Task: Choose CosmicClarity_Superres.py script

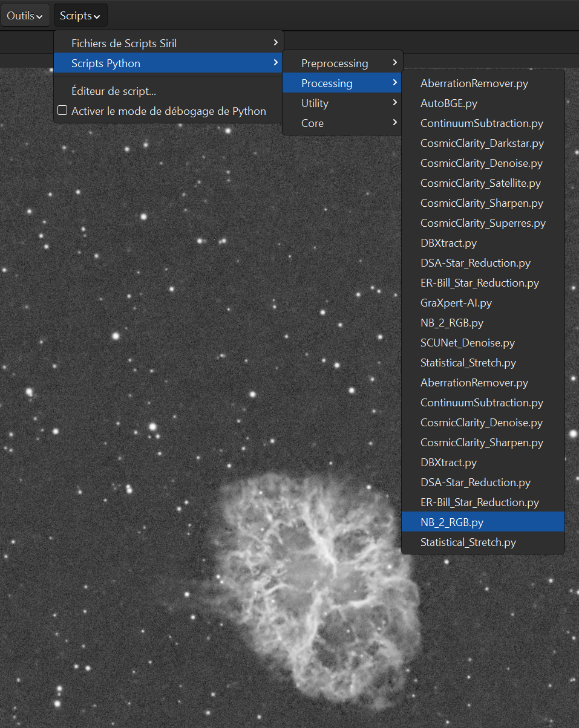Action: 483,223
